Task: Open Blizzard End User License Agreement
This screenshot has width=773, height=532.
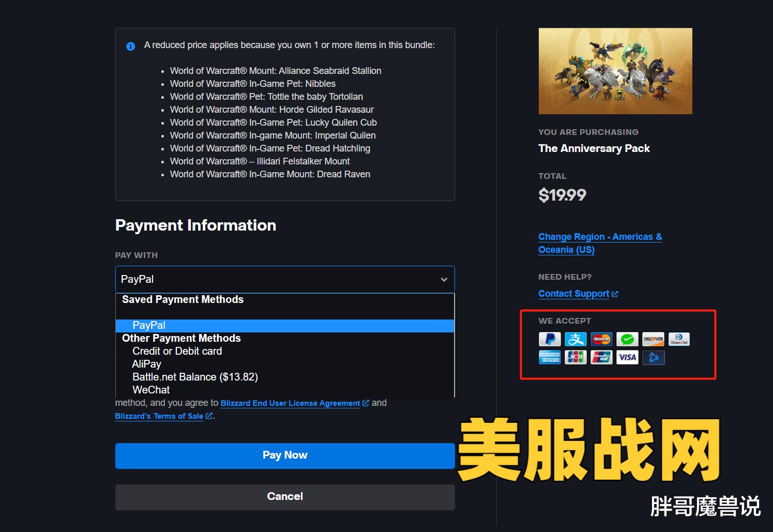Action: click(x=290, y=403)
